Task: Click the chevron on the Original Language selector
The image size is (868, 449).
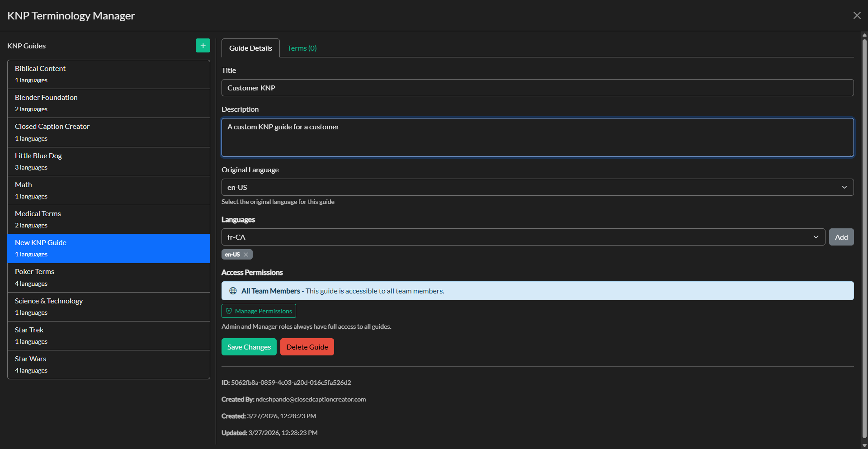Action: click(844, 187)
